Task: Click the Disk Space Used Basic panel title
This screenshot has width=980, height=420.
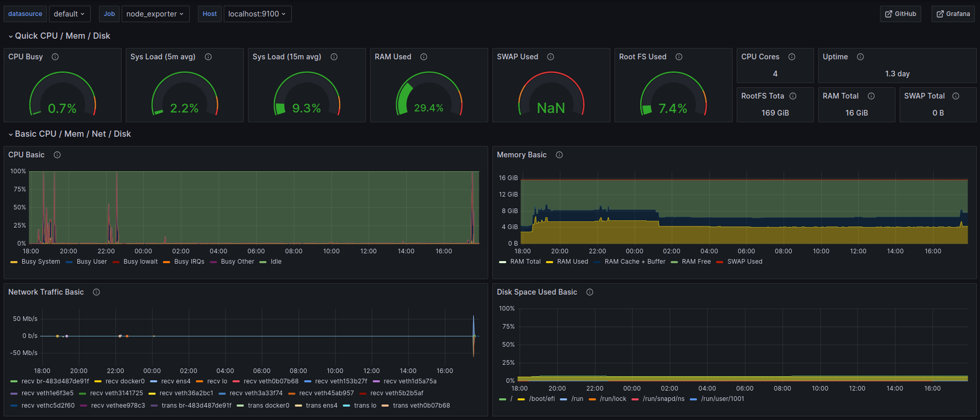Action: tap(537, 292)
